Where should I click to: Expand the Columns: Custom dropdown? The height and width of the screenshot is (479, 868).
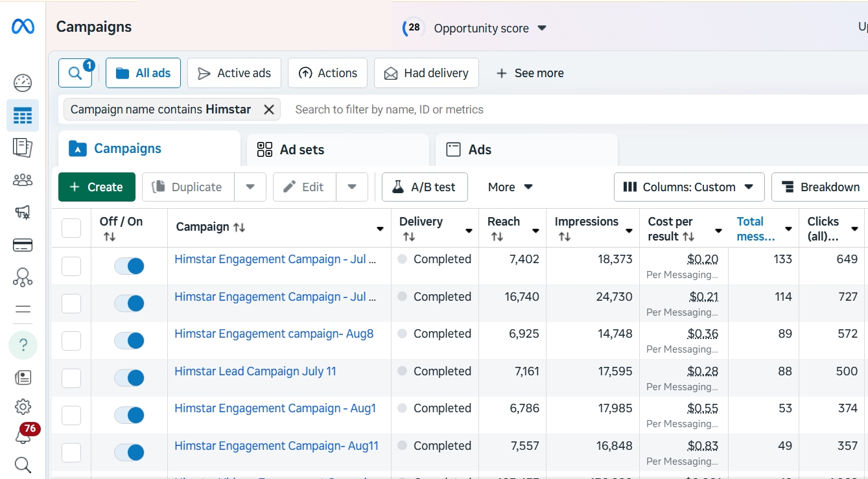click(x=688, y=187)
